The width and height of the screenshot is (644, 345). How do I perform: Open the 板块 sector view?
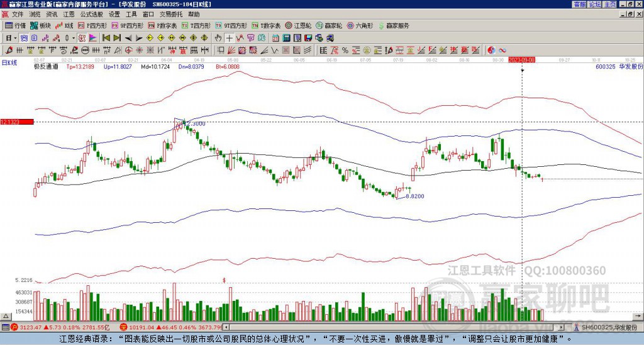click(40, 25)
